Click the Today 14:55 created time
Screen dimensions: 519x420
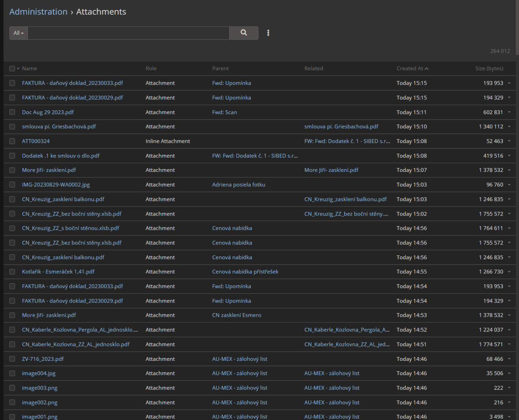click(412, 272)
